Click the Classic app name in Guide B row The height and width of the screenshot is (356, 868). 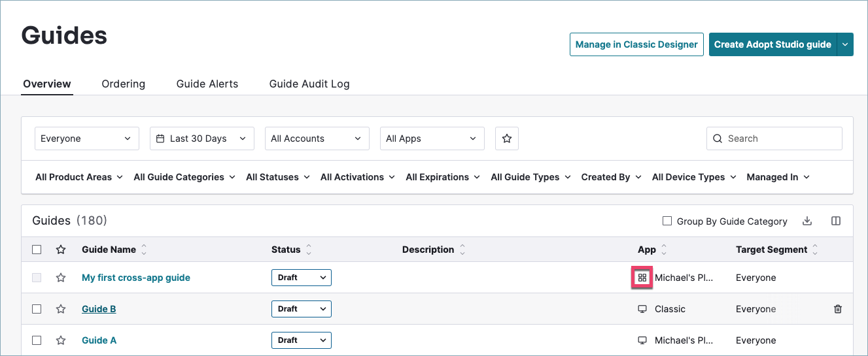tap(670, 309)
